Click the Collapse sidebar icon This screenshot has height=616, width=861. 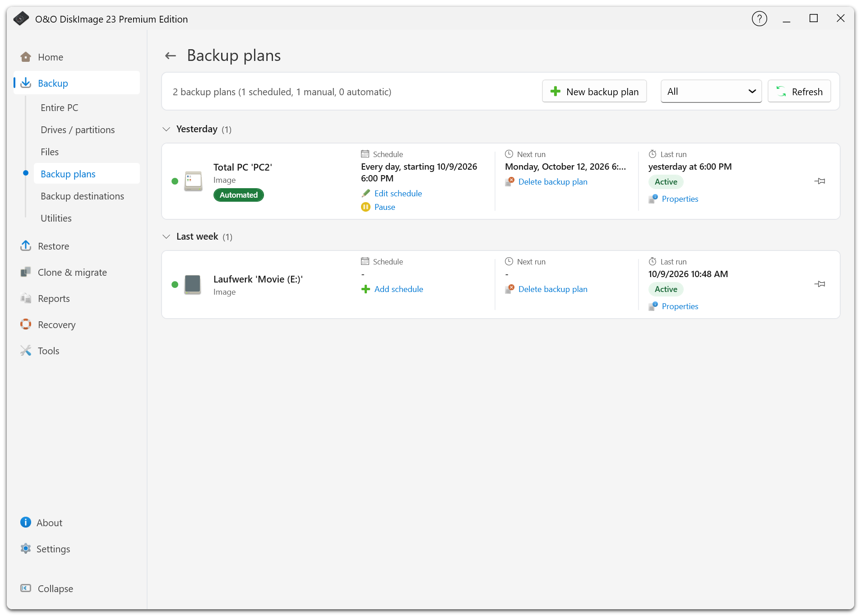(26, 588)
